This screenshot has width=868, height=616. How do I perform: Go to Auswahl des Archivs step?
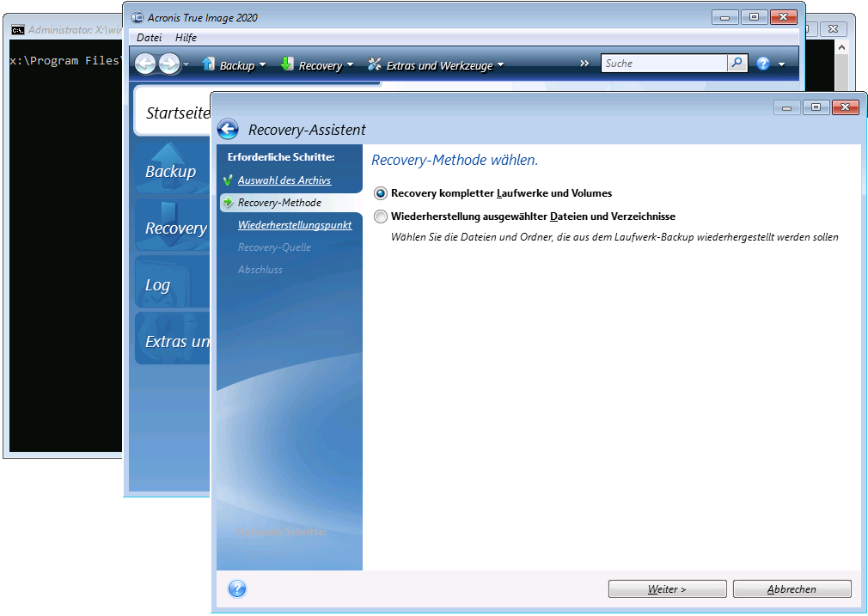284,180
